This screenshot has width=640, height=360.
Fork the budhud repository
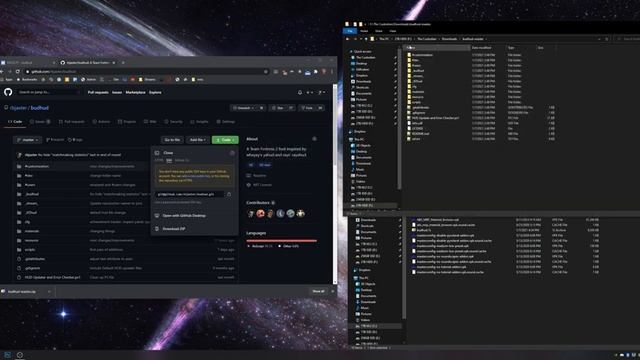(309, 108)
